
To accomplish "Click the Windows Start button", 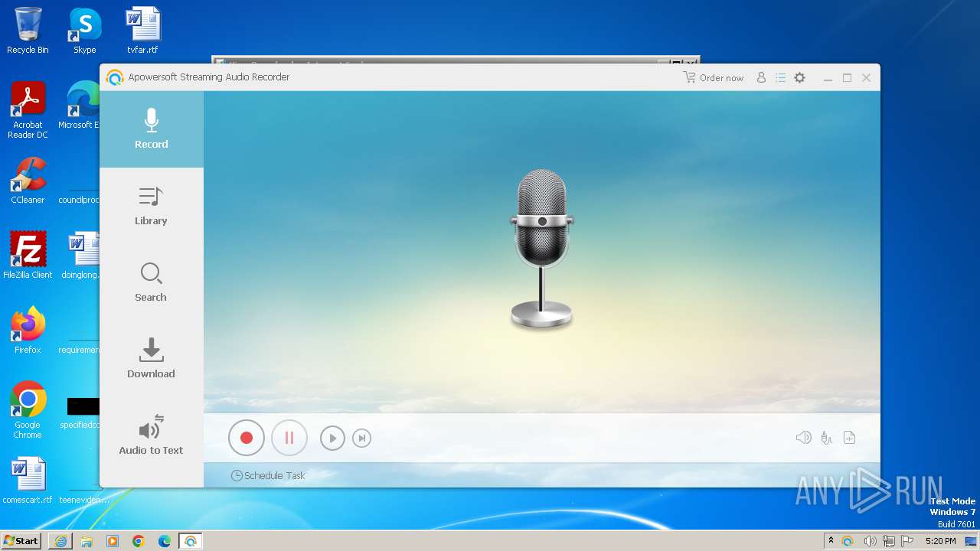I will pos(21,540).
